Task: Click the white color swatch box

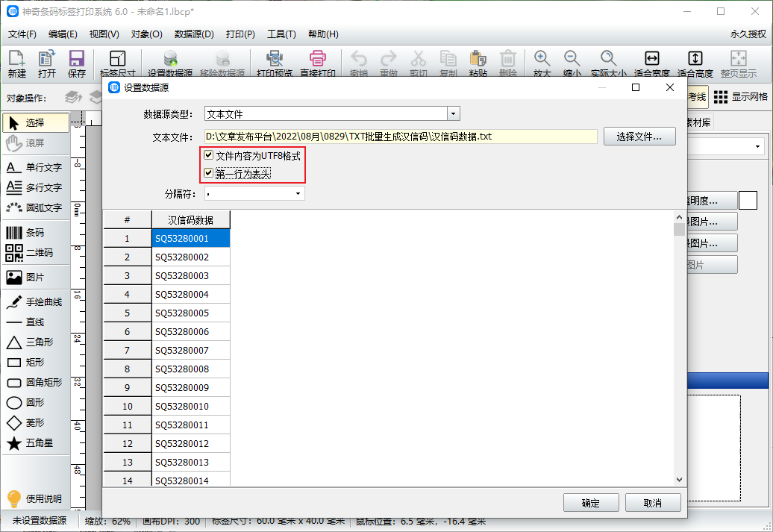Action: [748, 200]
